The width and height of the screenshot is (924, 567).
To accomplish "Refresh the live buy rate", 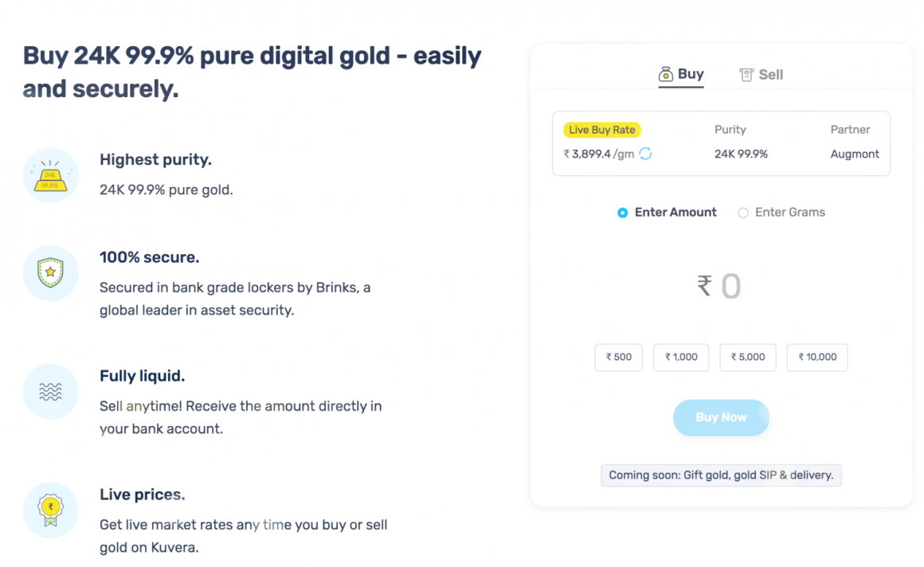I will [x=644, y=154].
